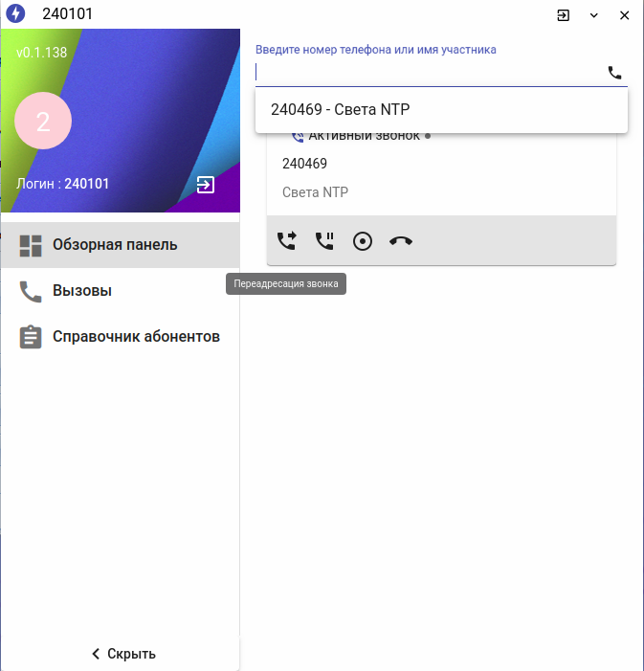Screen dimensions: 644x671
Task: Collapse the sidebar with Скрыть
Action: [x=123, y=654]
